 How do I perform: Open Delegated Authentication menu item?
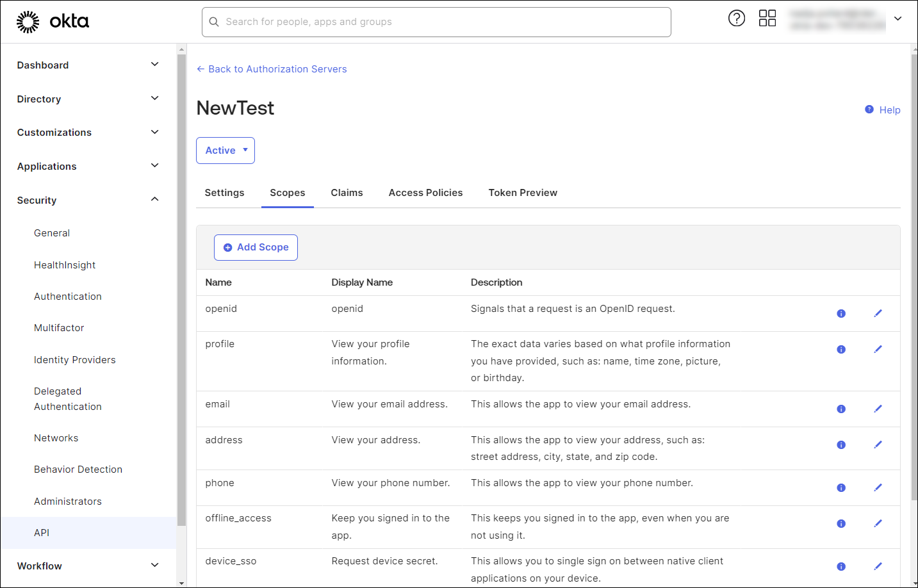click(68, 399)
